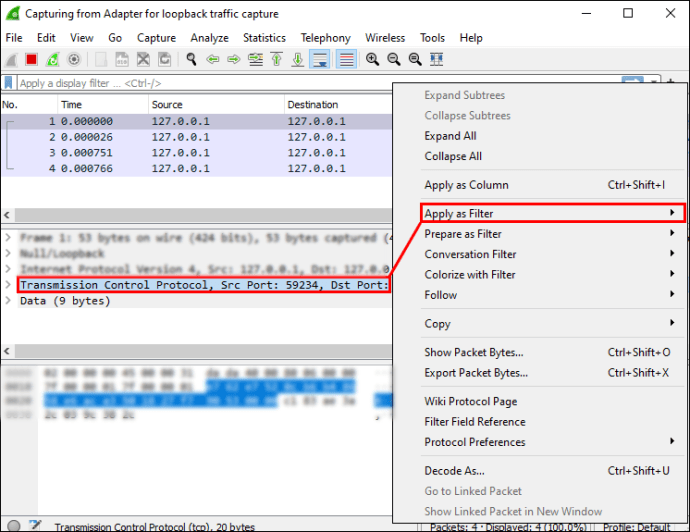Stop capturing packets with red square icon
Screen dimensions: 690x532
click(x=31, y=59)
